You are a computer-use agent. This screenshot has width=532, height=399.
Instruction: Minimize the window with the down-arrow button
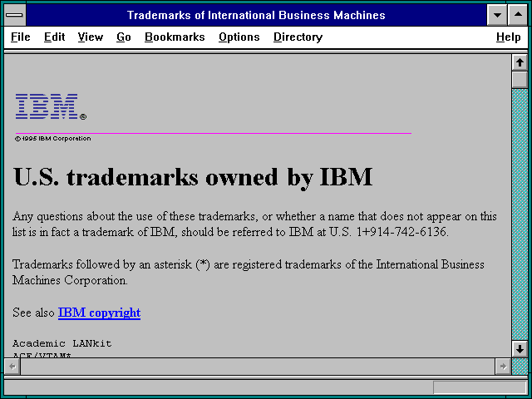pos(497,15)
